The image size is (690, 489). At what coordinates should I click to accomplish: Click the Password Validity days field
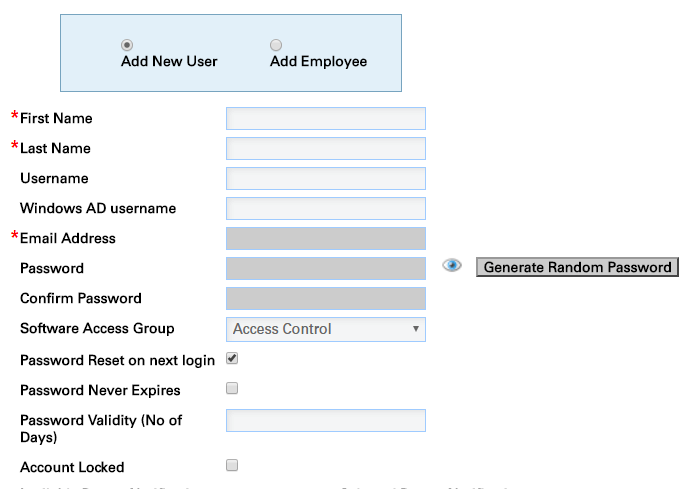(x=325, y=421)
